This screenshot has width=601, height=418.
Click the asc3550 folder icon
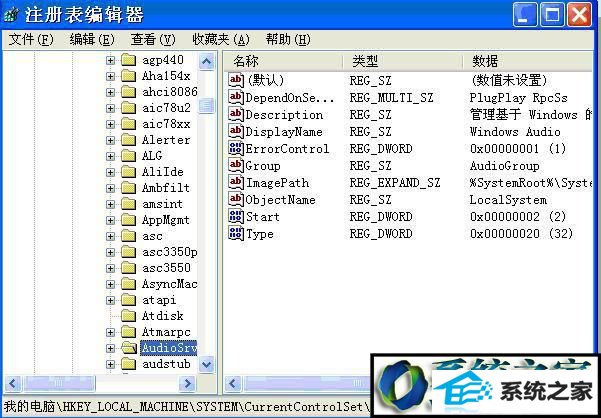coord(128,268)
